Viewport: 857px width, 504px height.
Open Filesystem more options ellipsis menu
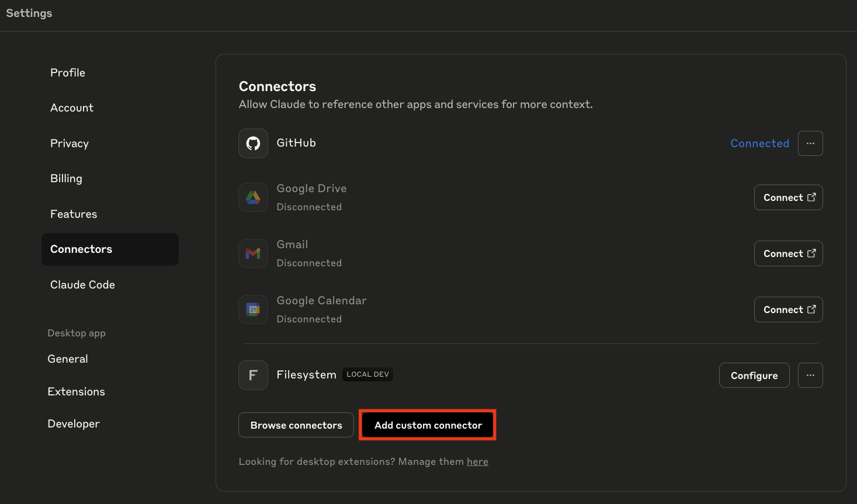810,375
